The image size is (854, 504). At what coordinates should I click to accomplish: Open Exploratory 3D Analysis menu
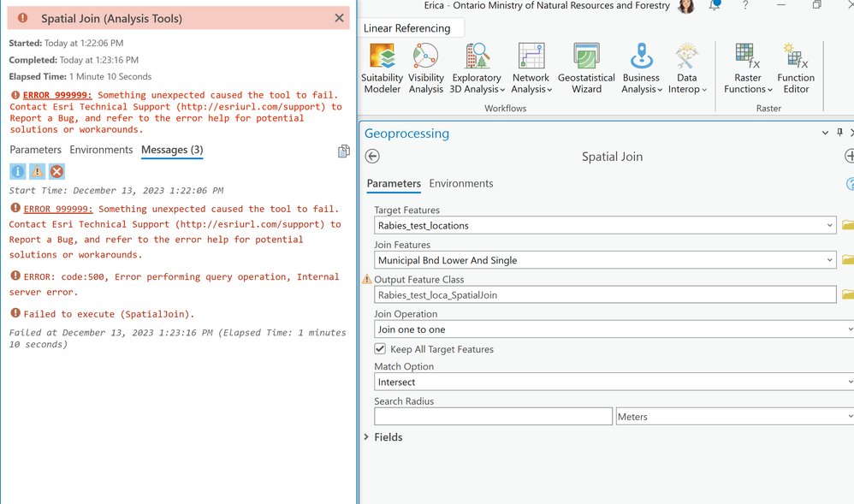(477, 68)
